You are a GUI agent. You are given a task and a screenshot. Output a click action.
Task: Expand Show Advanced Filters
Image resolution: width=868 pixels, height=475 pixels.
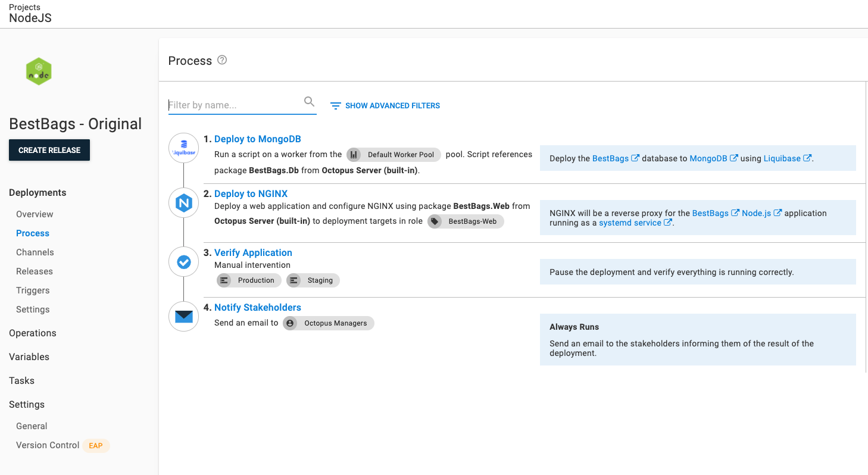click(392, 105)
